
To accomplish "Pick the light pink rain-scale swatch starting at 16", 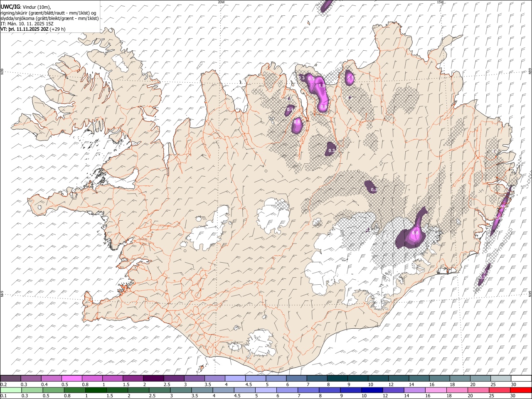I will (x=435, y=390).
